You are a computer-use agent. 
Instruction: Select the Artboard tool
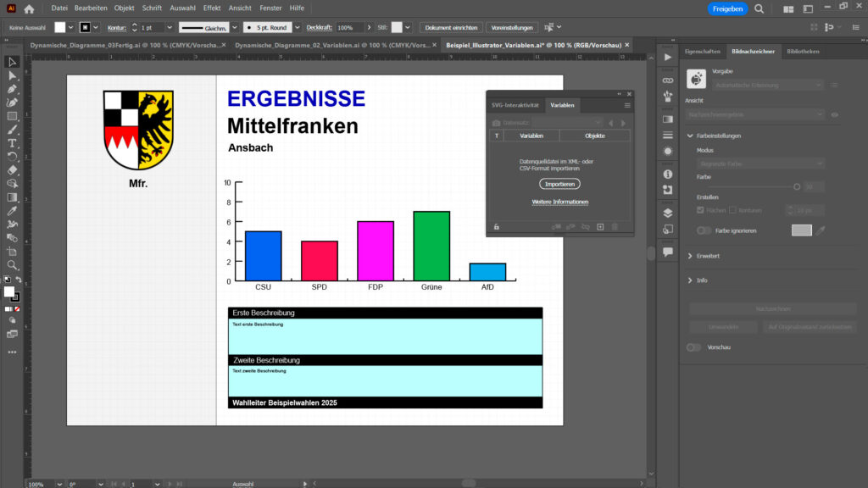click(12, 252)
